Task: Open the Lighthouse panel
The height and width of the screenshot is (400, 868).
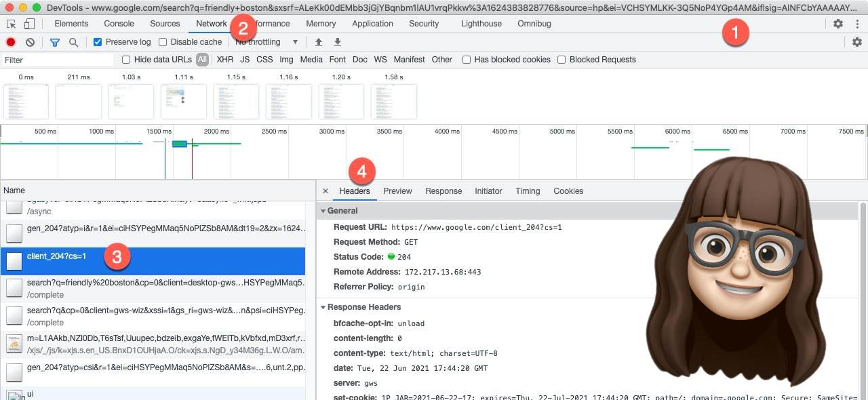Action: click(x=481, y=24)
